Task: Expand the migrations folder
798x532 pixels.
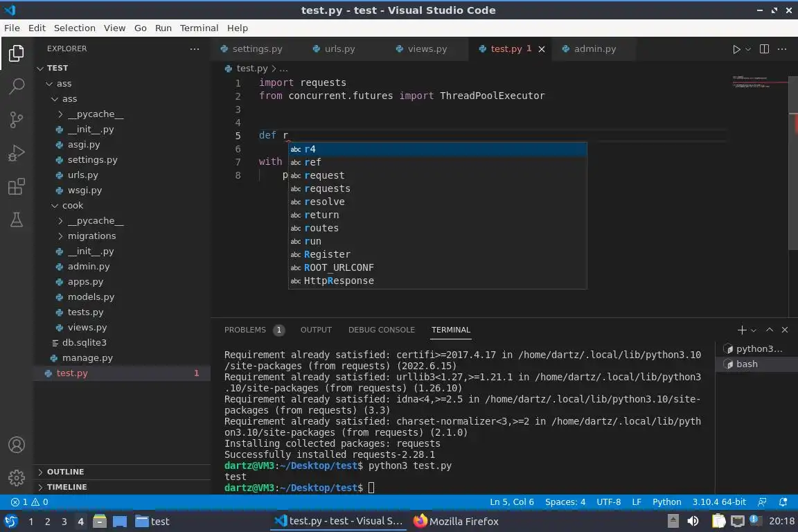Action: point(121,236)
